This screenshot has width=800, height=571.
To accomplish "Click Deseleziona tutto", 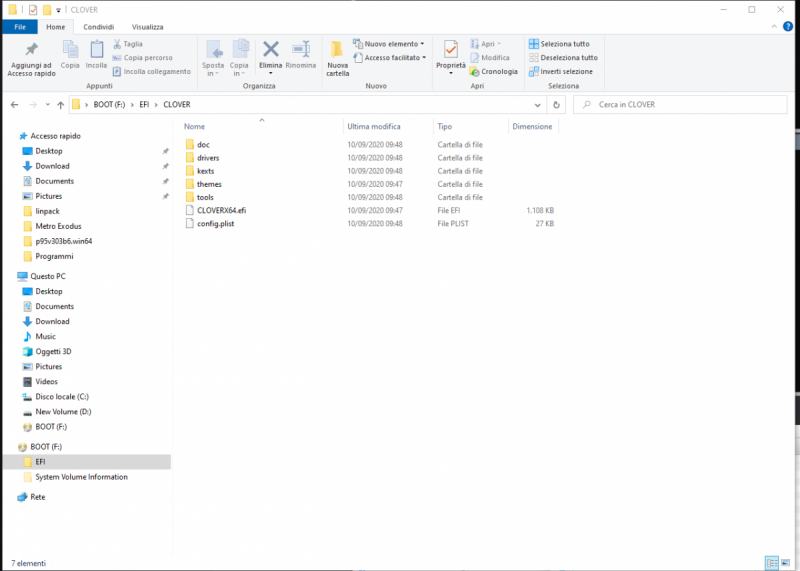I will click(x=563, y=58).
